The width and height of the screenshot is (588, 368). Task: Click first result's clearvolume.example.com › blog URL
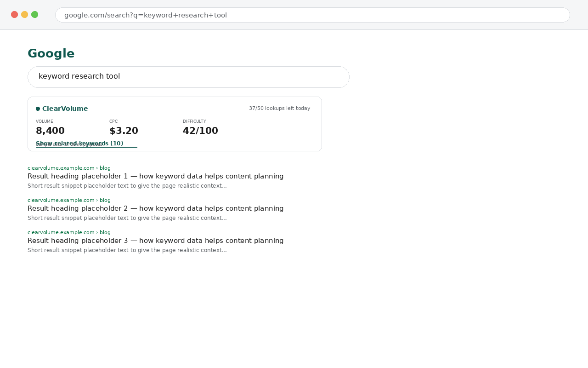[x=69, y=168]
